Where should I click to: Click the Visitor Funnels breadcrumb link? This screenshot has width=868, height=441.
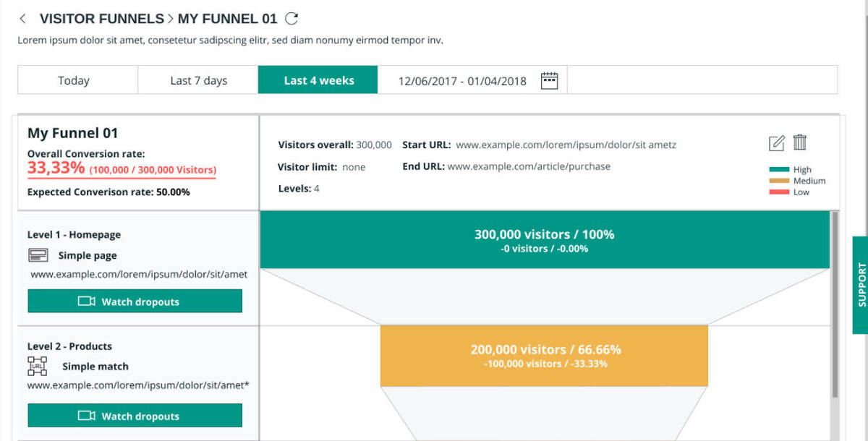101,20
